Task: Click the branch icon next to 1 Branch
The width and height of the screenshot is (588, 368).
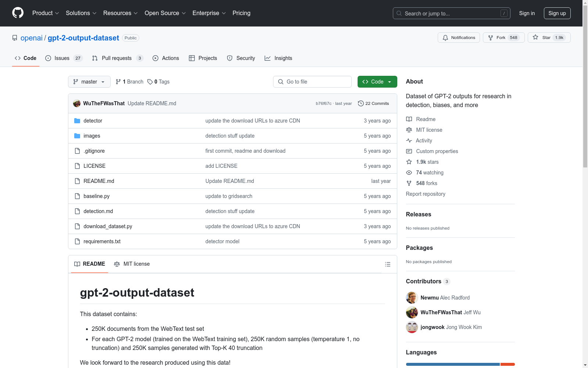Action: click(x=118, y=82)
